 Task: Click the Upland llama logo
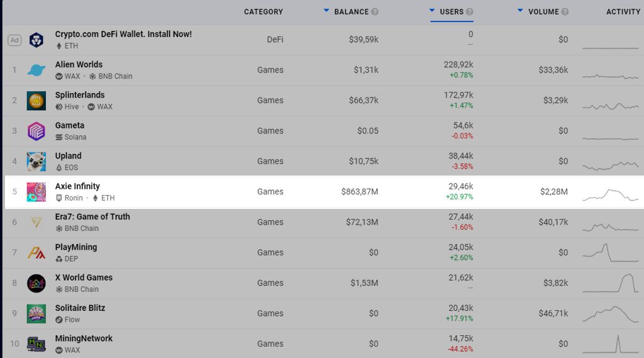[36, 162]
